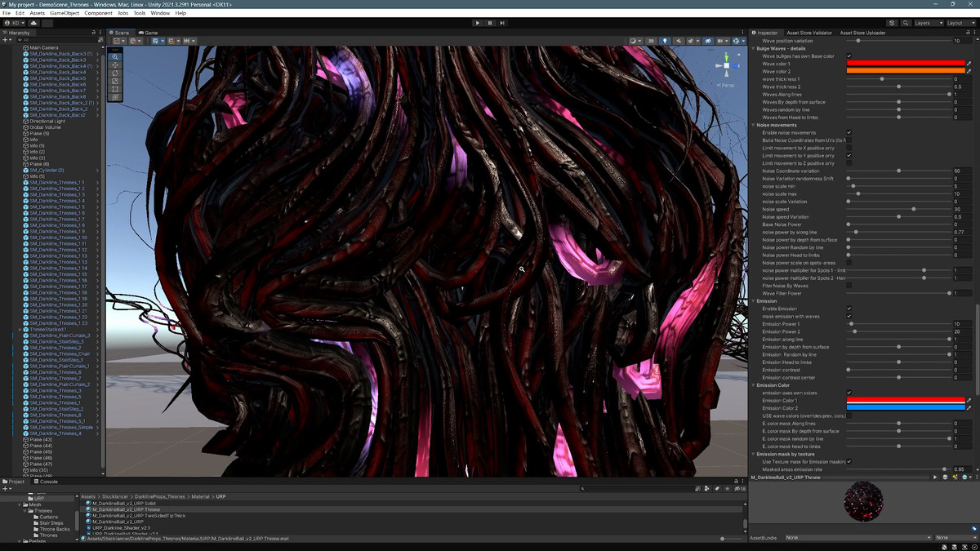Click the Pause button in toolbar
Screen dimensions: 980x551
tap(490, 23)
